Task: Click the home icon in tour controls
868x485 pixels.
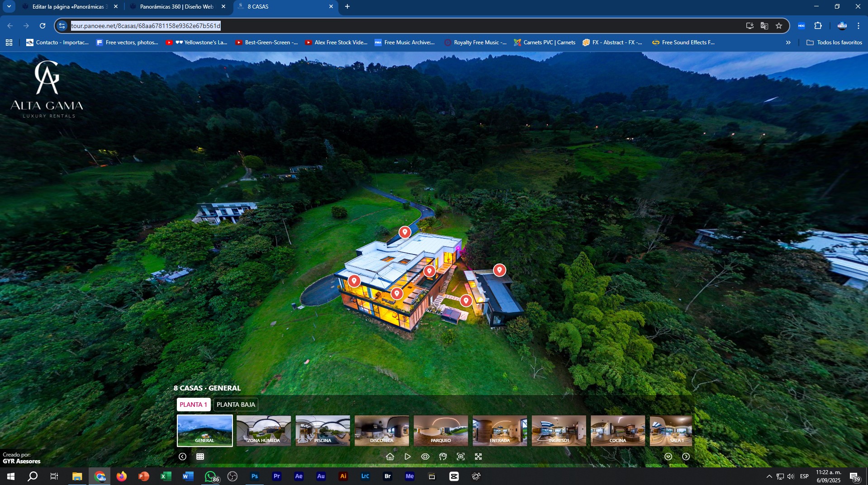Action: pyautogui.click(x=390, y=457)
